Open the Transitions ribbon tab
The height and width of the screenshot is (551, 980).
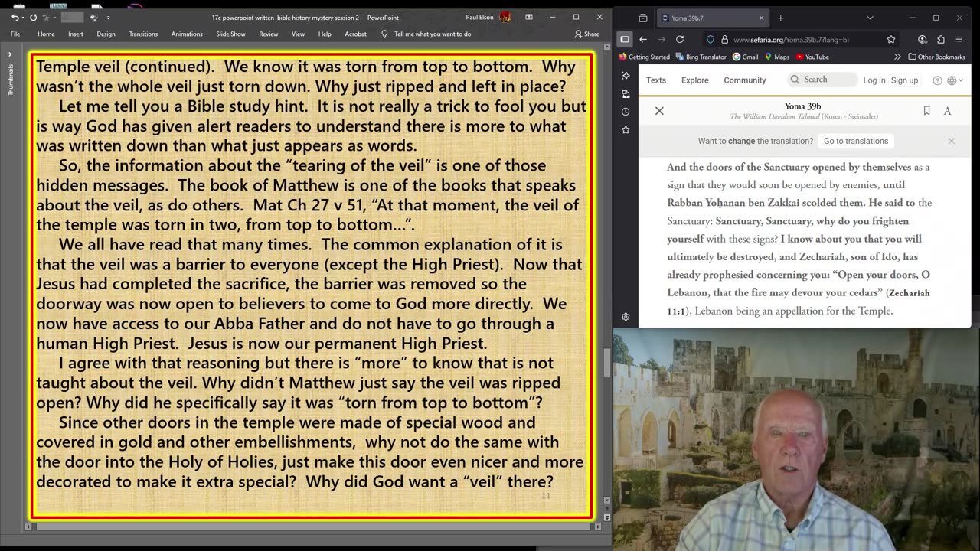(x=143, y=34)
